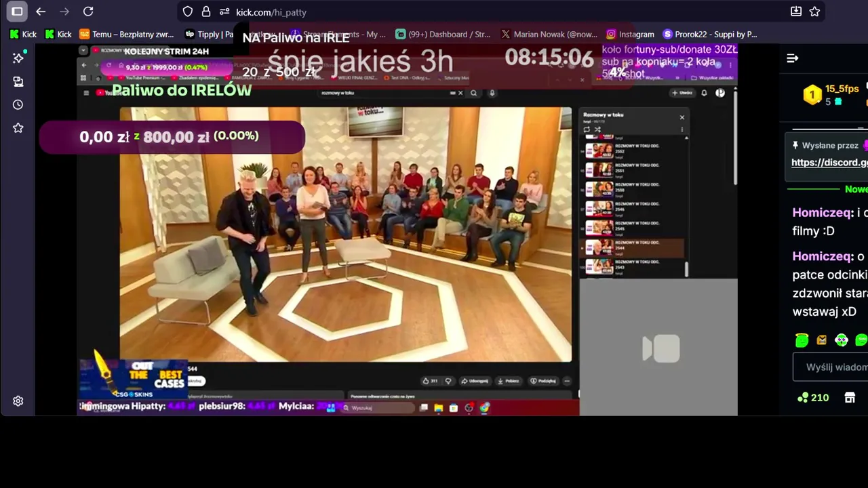Click the Homiczeq username in 'filmy :D' message

click(823, 213)
